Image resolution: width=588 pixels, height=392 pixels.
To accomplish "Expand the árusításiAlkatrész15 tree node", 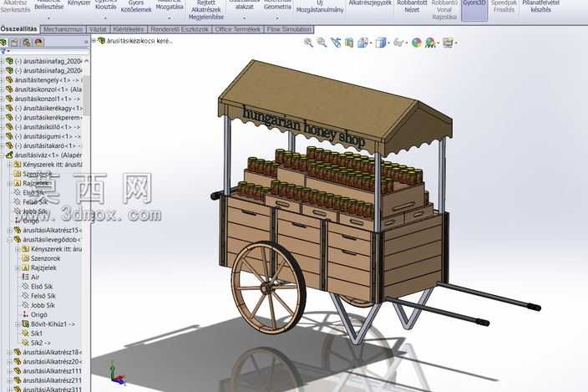I will pyautogui.click(x=9, y=230).
